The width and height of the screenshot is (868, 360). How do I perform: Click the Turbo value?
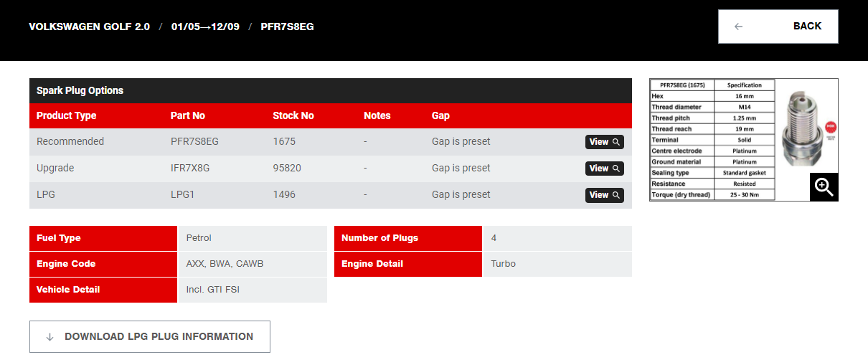click(504, 264)
